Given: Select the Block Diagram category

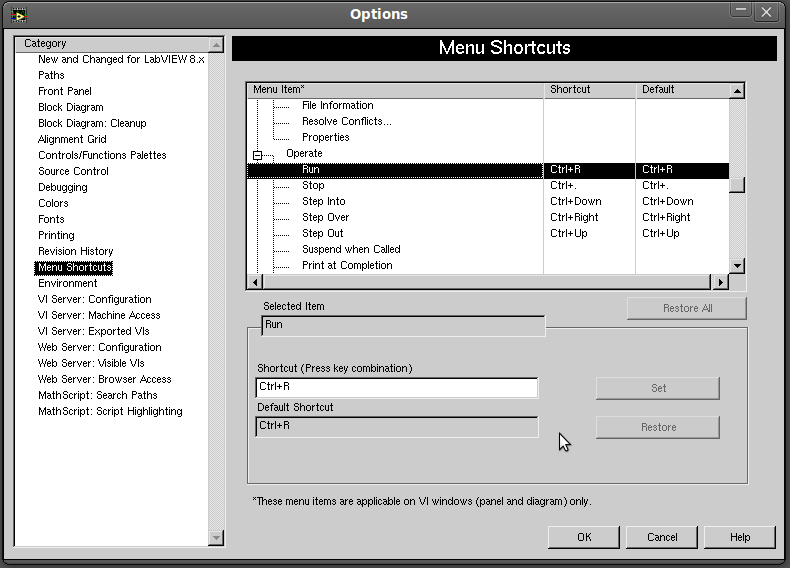Looking at the screenshot, I should (x=70, y=107).
